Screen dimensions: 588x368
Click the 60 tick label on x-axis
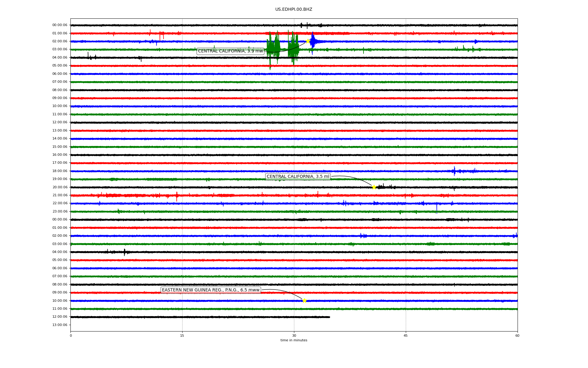[x=517, y=335]
